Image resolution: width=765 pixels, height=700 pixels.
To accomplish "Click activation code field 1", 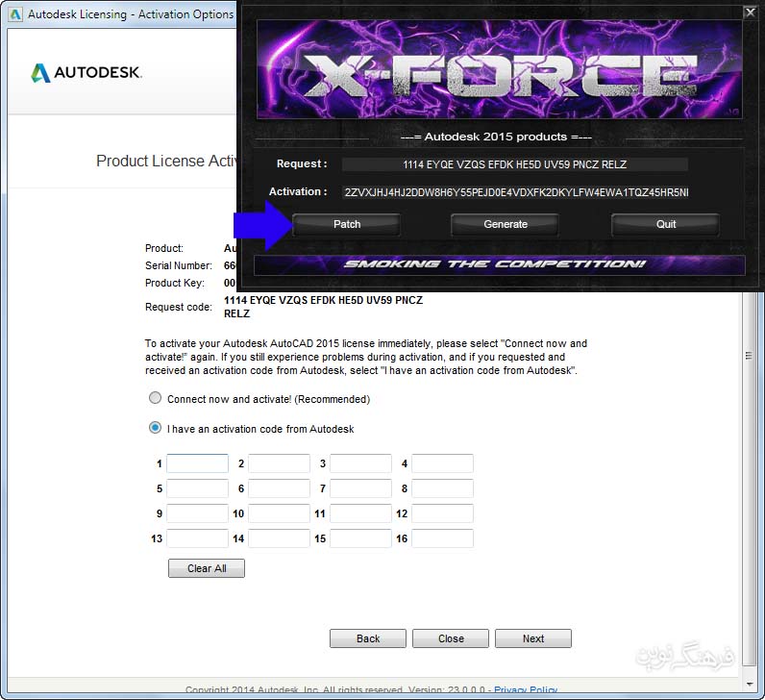I will [x=198, y=463].
